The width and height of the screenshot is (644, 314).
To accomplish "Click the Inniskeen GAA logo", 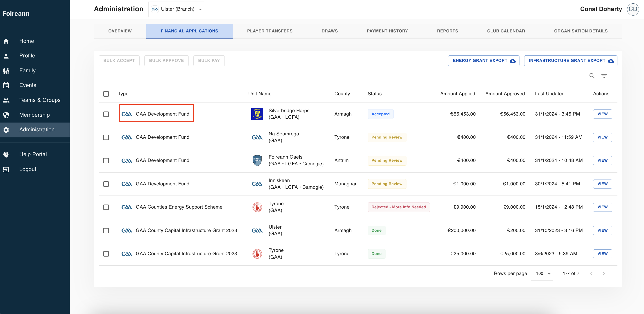I will 257,184.
